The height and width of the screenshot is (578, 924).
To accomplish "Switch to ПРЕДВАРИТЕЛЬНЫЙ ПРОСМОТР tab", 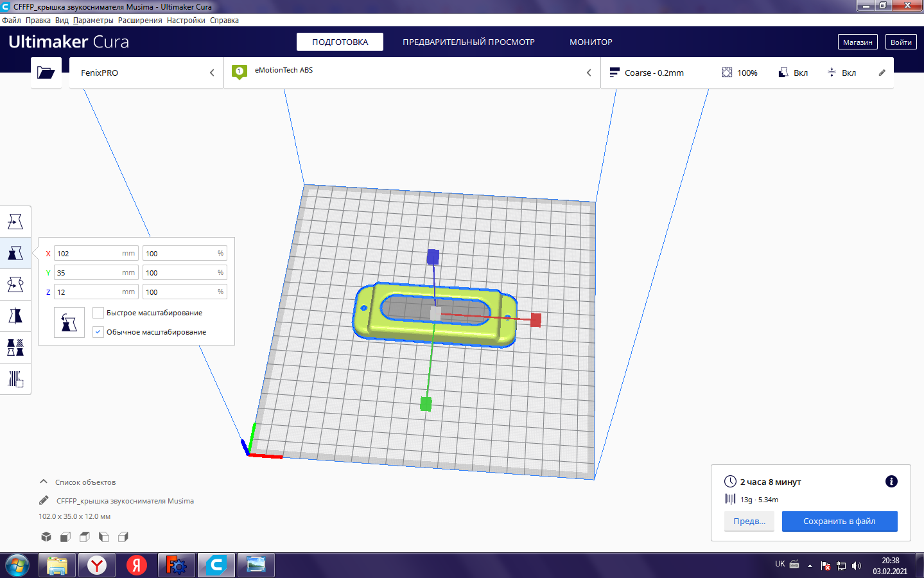I will pos(469,42).
